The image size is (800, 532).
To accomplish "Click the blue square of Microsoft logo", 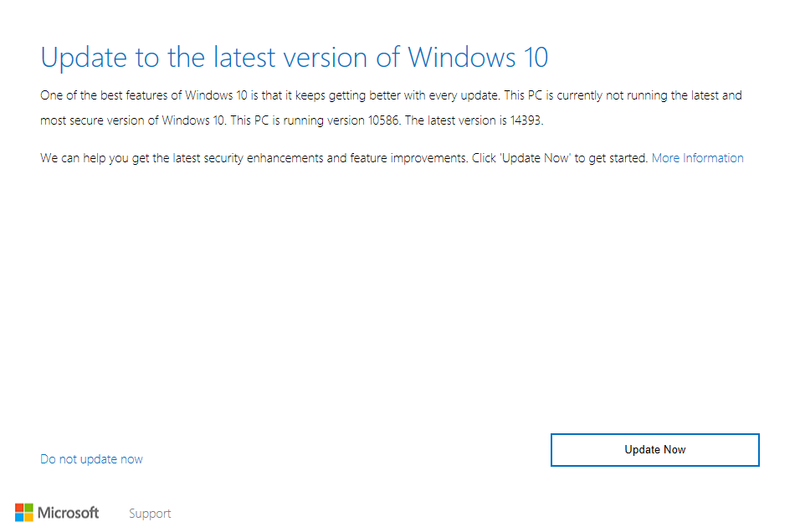I will click(x=19, y=517).
